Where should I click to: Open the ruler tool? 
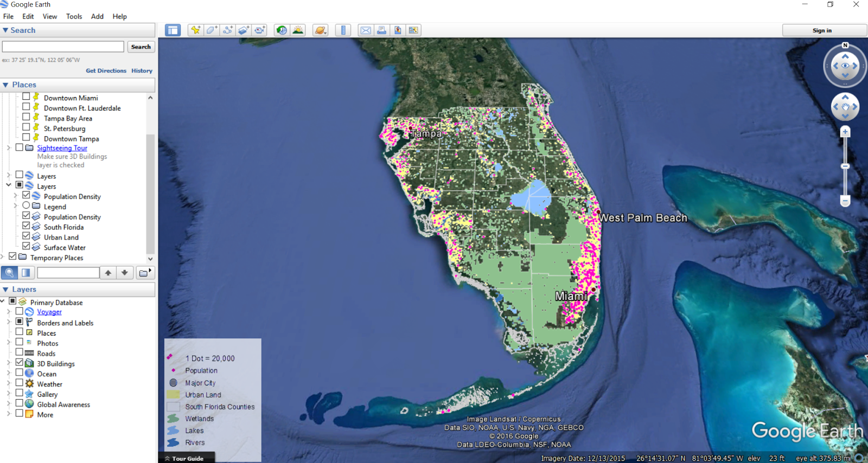tap(343, 30)
